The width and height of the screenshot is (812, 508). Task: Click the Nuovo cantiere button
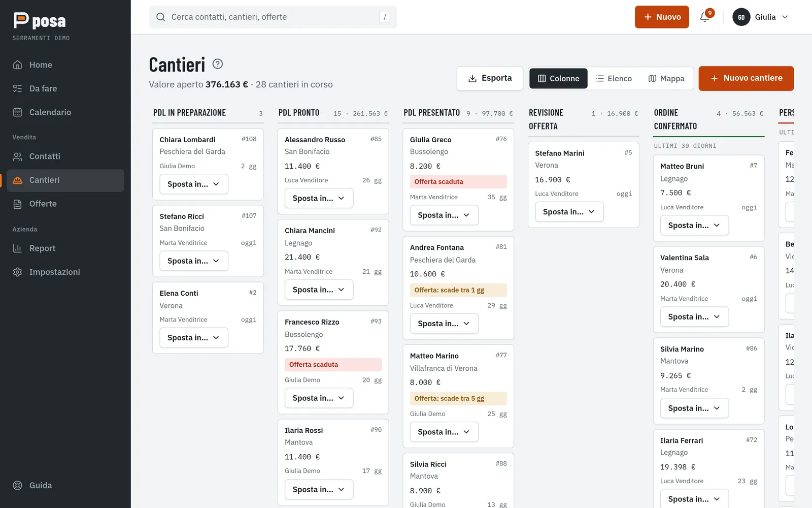click(746, 79)
